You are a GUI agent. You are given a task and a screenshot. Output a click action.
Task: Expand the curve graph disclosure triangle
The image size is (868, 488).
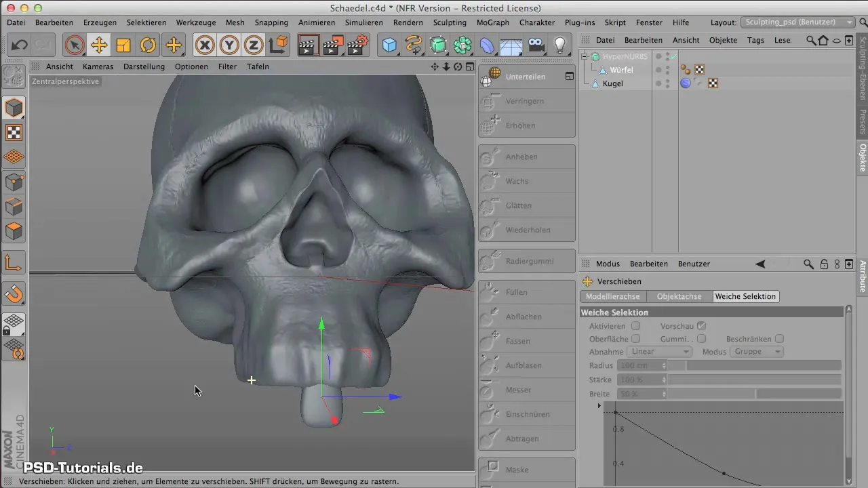pyautogui.click(x=599, y=405)
